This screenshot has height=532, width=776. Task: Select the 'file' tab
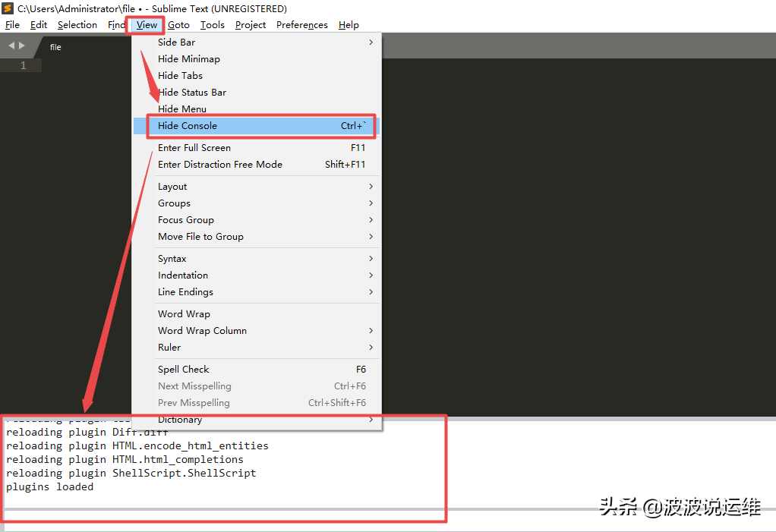55,47
